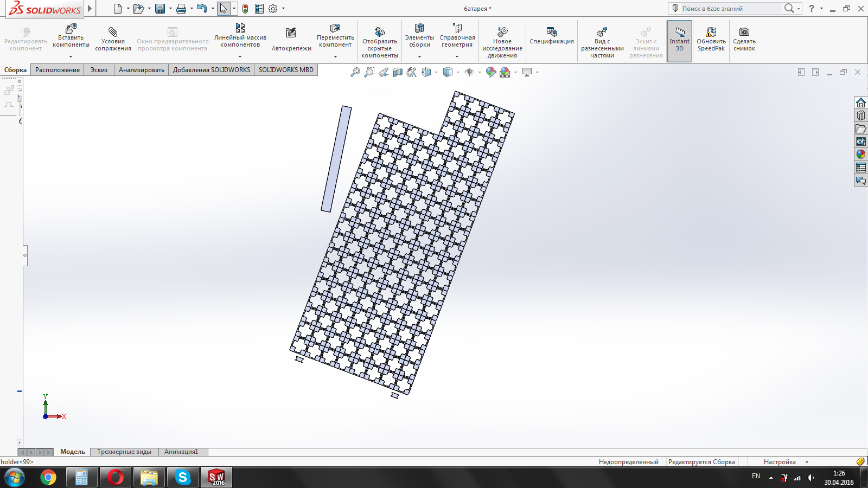Switch to the Эскиз tab
The width and height of the screenshot is (868, 488).
tap(99, 70)
